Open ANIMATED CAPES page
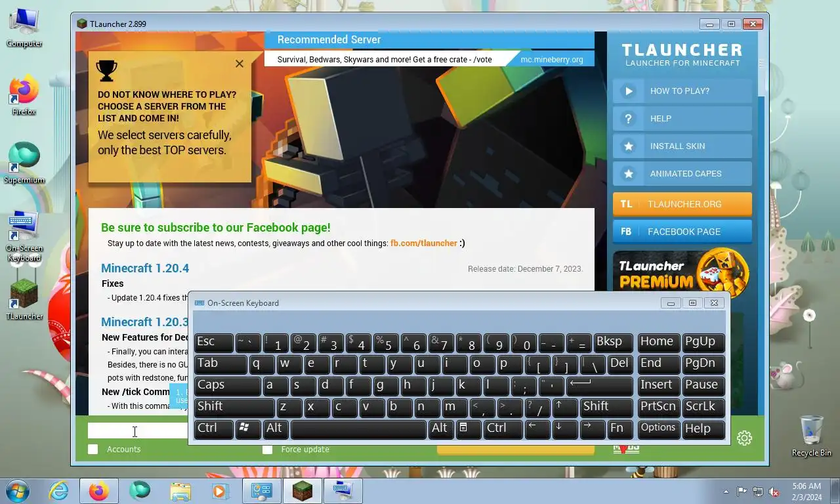 point(682,174)
